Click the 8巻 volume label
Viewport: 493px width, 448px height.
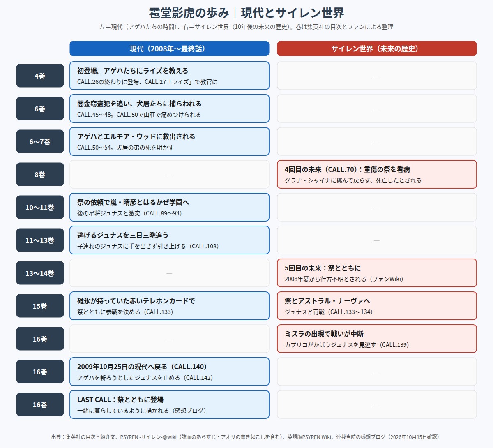(x=40, y=174)
